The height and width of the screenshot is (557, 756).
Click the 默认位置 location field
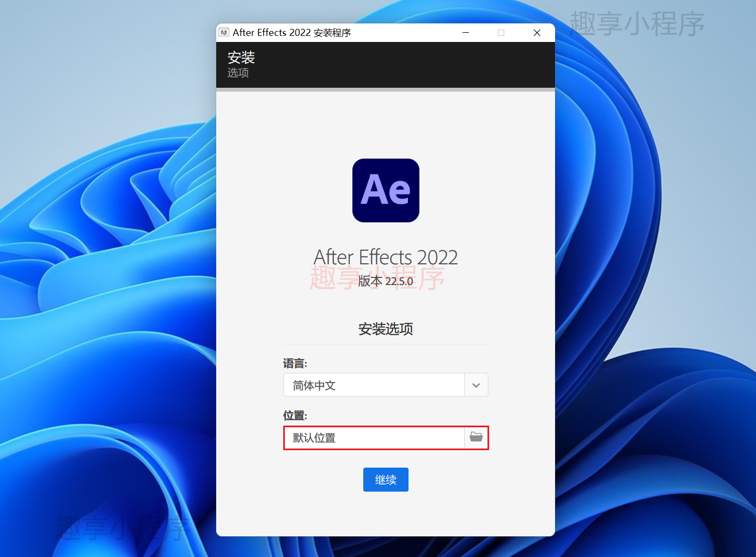[x=374, y=438]
